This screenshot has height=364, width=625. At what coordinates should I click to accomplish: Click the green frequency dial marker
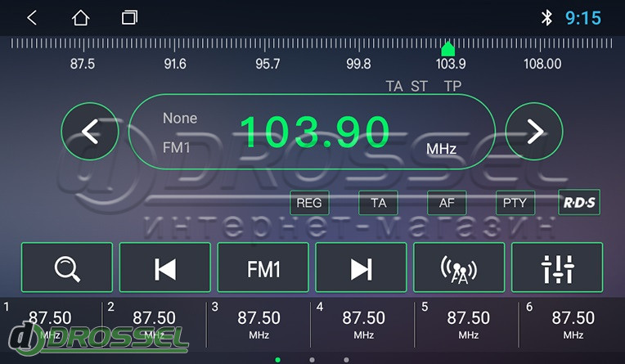pos(448,48)
